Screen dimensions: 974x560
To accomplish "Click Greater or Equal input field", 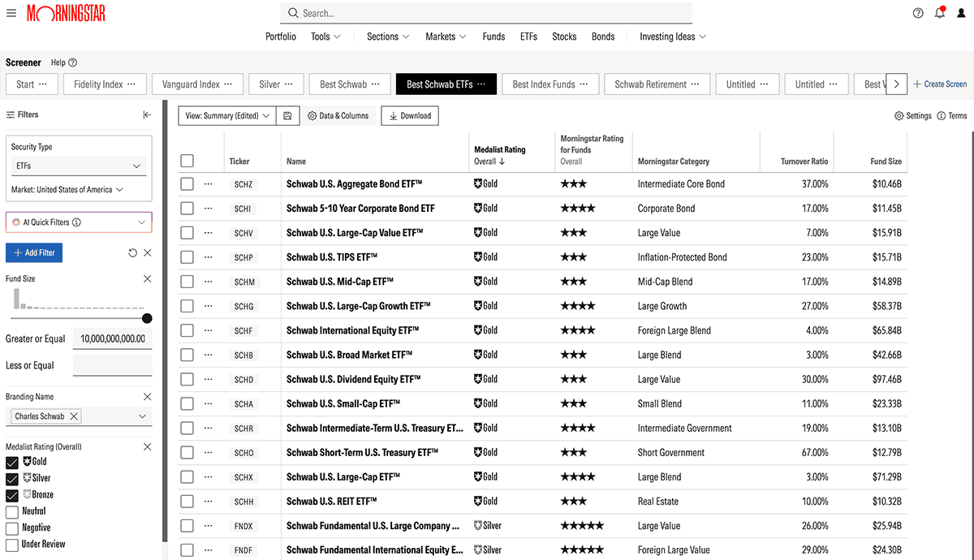I will (x=113, y=338).
